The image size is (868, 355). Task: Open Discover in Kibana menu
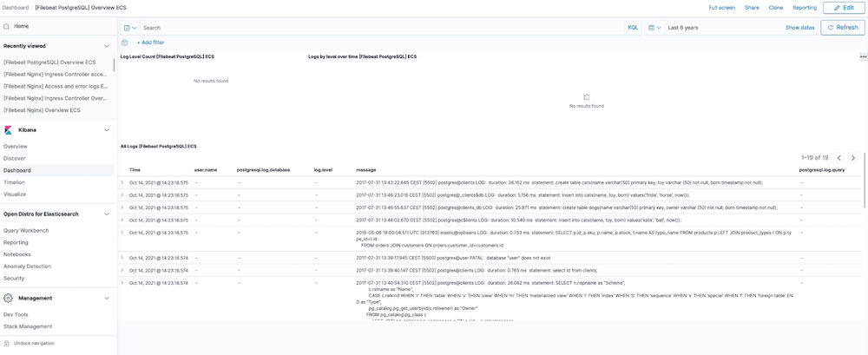[15, 158]
